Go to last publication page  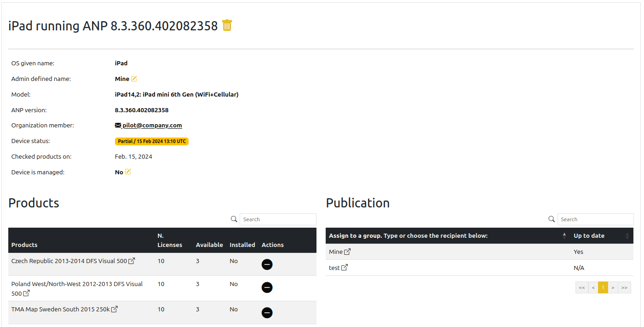pyautogui.click(x=624, y=287)
